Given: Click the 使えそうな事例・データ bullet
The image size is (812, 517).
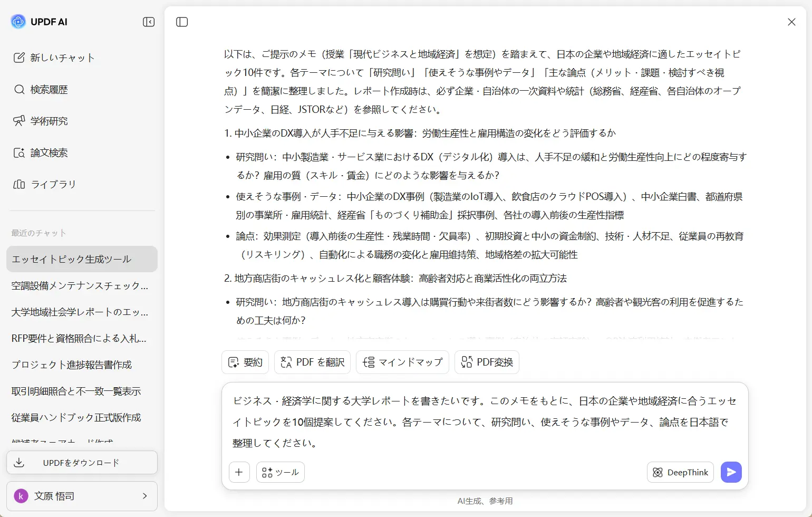Looking at the screenshot, I should pos(489,206).
